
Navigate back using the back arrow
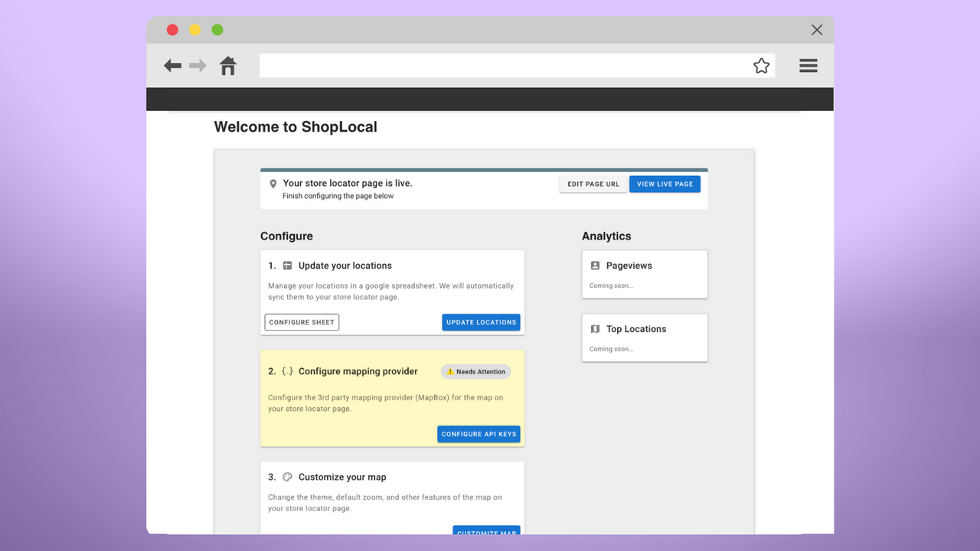click(172, 66)
